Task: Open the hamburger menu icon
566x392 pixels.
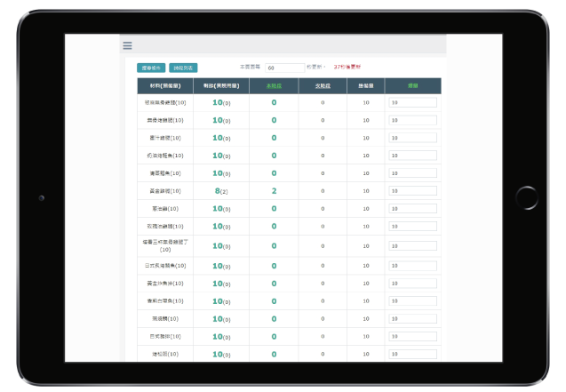Action: 127,45
